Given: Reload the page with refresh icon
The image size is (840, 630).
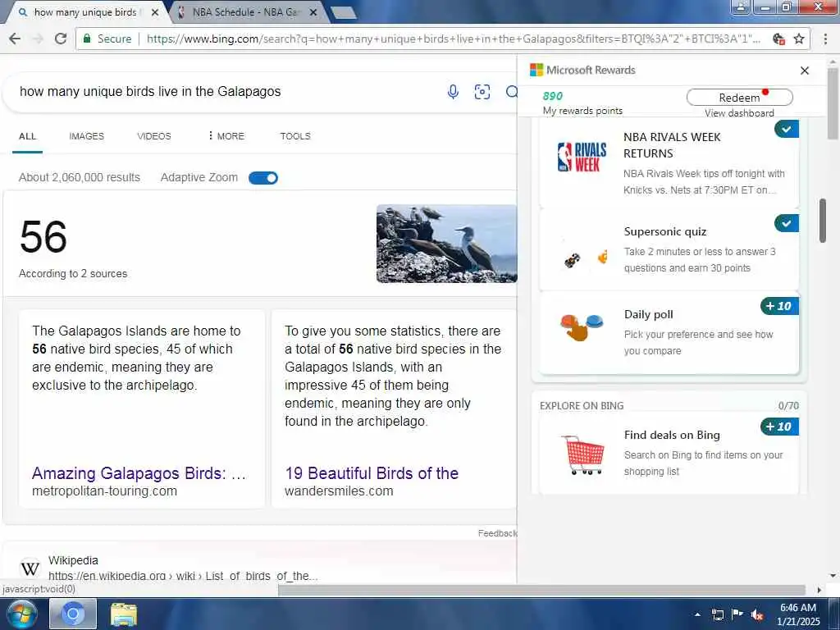Looking at the screenshot, I should tap(61, 39).
